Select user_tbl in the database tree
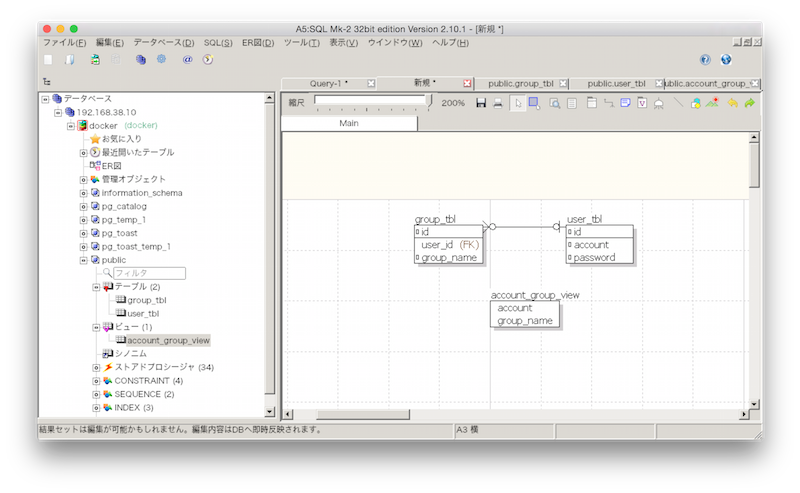Viewport: 800px width, 493px height. [143, 313]
